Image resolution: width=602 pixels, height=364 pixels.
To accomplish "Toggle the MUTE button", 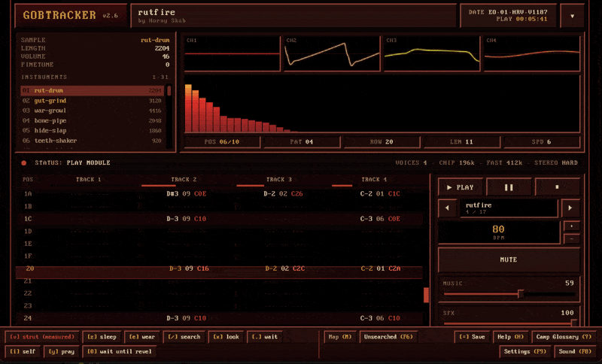I will (x=509, y=259).
